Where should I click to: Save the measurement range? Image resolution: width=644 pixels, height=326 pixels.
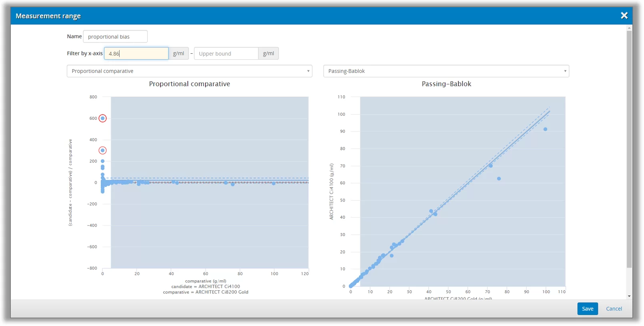587,309
